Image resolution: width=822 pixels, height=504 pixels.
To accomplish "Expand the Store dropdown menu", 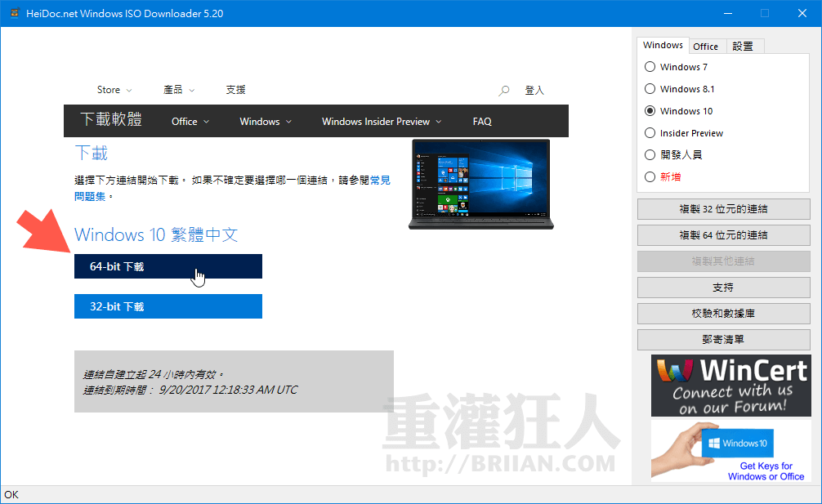I will tap(114, 90).
